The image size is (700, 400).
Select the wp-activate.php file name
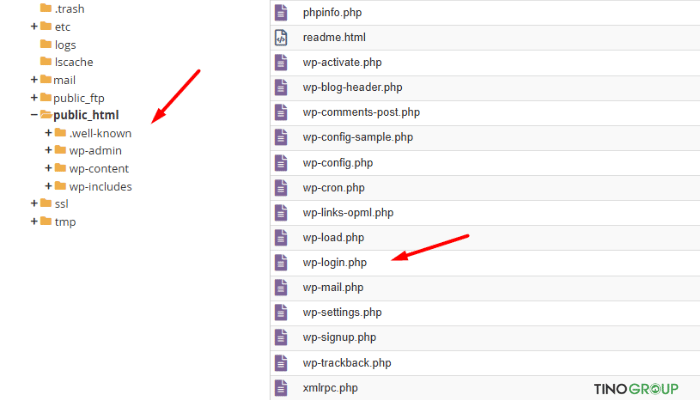pos(342,62)
